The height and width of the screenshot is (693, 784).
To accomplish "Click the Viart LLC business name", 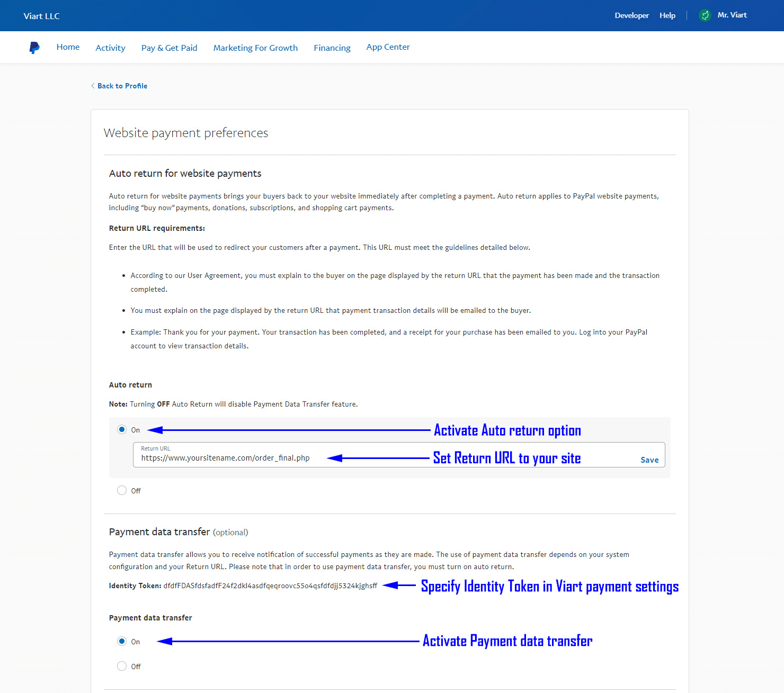I will tap(41, 16).
